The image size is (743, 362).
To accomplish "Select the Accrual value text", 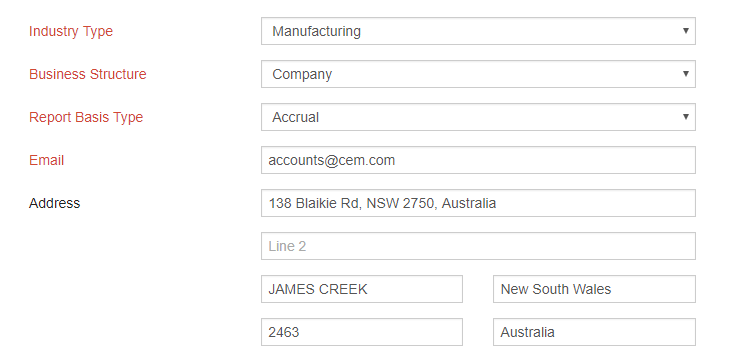I will pos(295,118).
